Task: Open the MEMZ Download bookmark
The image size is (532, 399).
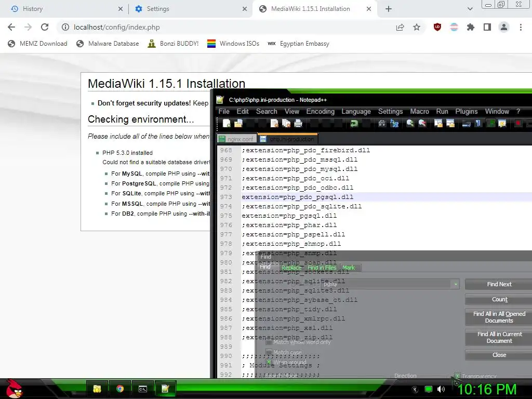Action: tap(37, 44)
